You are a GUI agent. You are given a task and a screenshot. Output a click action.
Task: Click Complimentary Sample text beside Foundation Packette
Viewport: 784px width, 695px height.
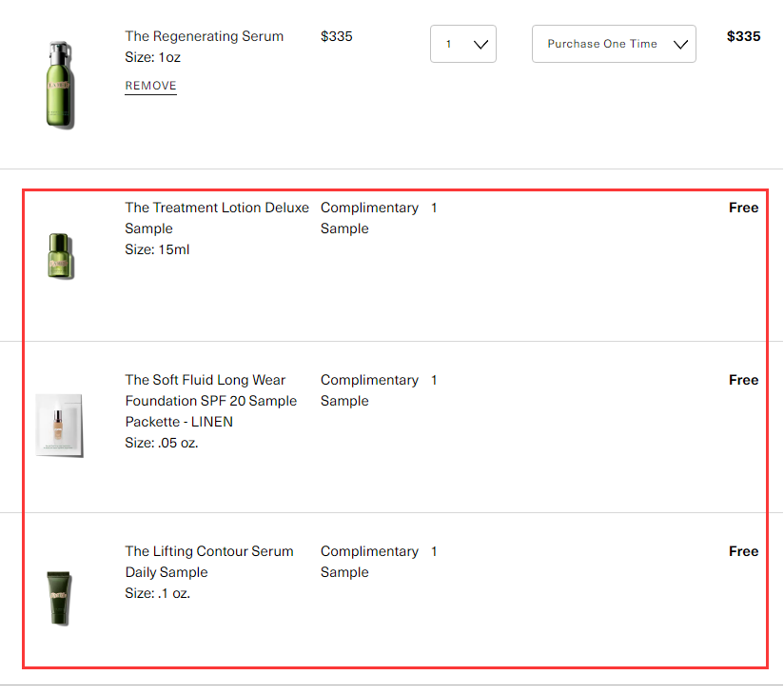point(368,390)
